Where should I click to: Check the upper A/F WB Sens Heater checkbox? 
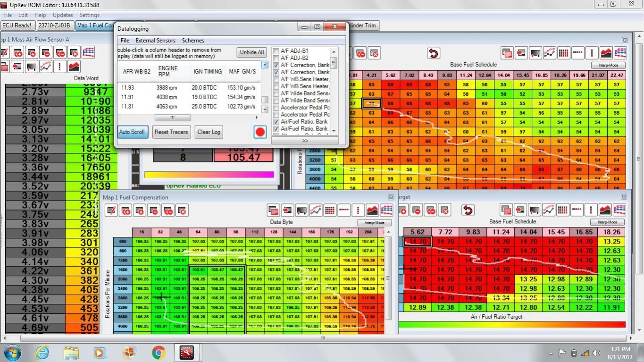tap(276, 79)
